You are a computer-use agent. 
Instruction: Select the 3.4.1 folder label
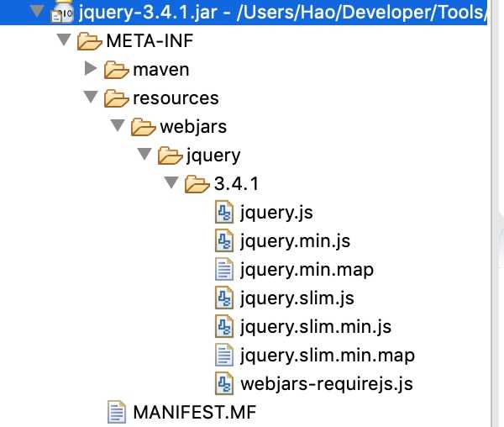tap(237, 184)
